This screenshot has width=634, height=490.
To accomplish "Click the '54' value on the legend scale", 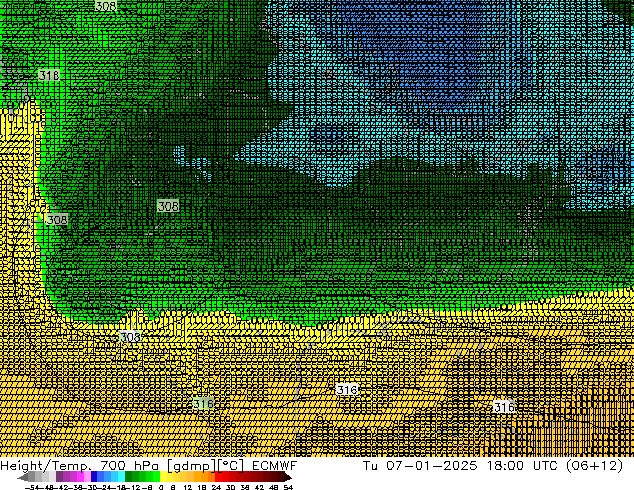I will (288, 487).
